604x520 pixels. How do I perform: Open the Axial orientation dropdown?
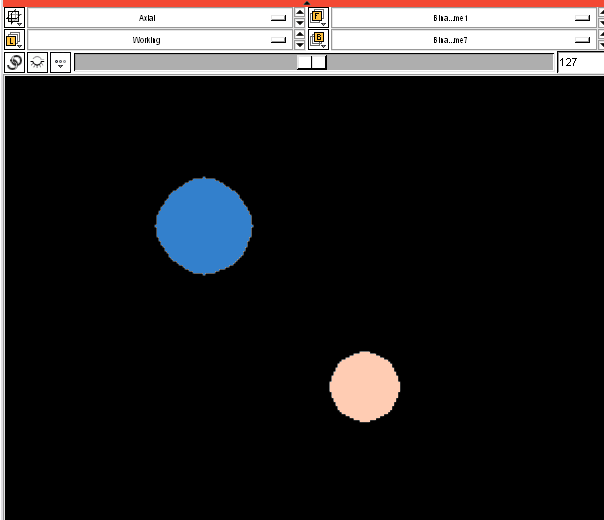point(158,18)
